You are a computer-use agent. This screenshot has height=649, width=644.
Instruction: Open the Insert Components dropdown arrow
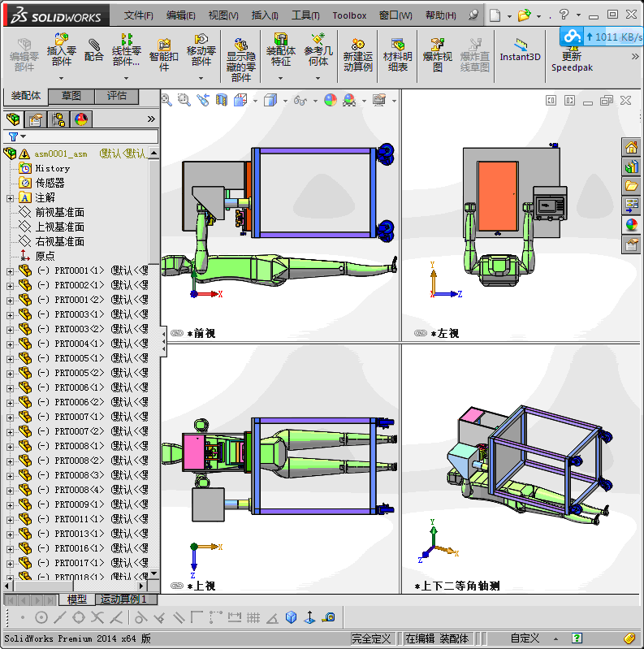(61, 78)
